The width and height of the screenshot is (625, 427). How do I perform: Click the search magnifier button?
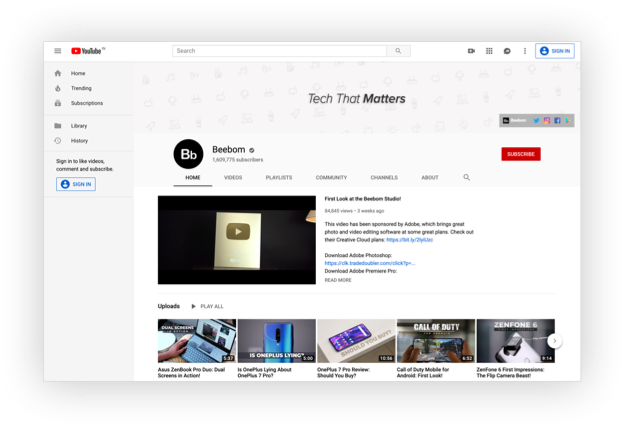(398, 51)
